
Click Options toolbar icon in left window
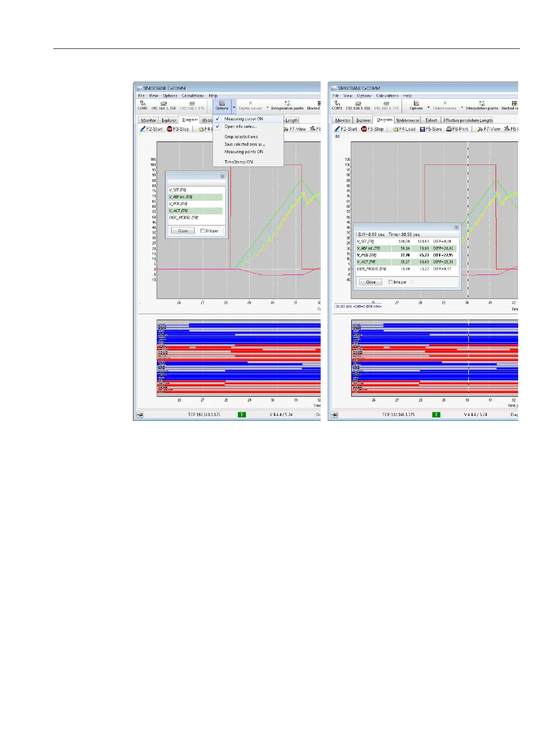tap(222, 103)
